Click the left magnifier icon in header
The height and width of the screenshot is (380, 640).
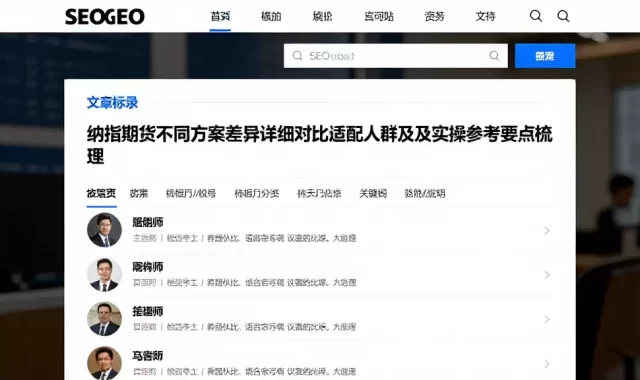coord(536,16)
